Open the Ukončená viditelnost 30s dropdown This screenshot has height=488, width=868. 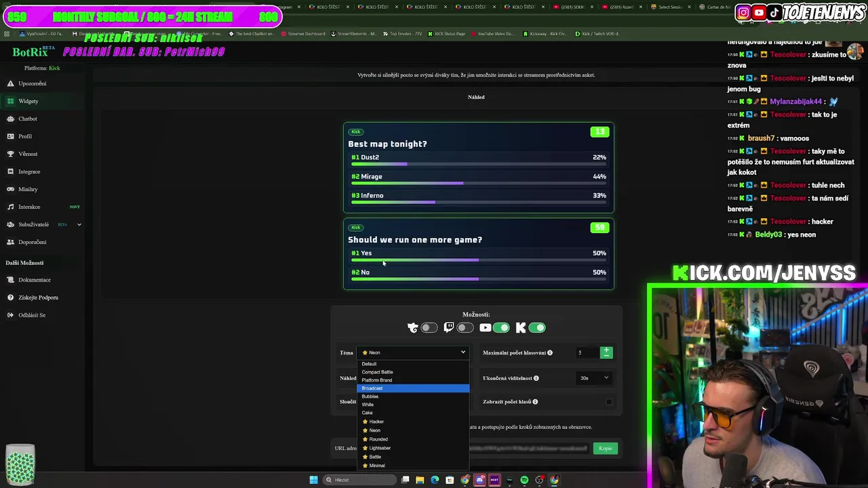tap(594, 378)
